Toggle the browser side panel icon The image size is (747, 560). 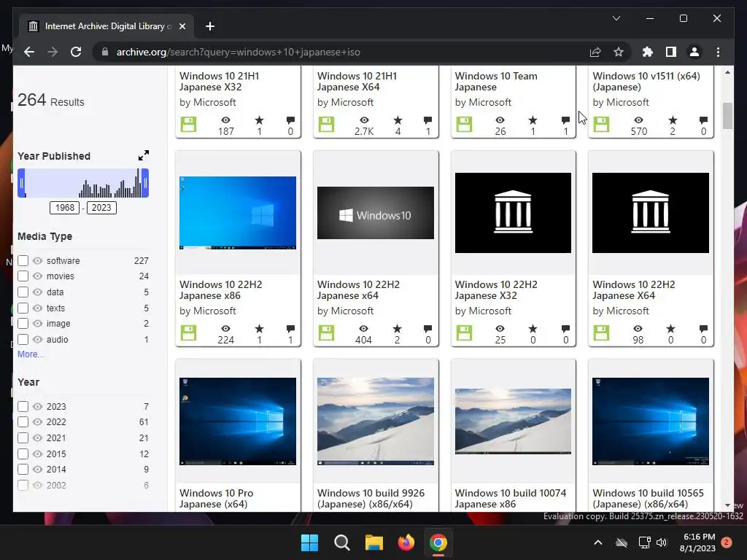[671, 52]
